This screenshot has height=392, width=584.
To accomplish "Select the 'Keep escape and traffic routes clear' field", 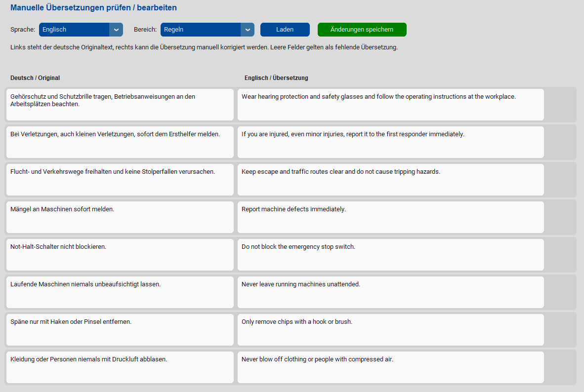I will pos(390,180).
